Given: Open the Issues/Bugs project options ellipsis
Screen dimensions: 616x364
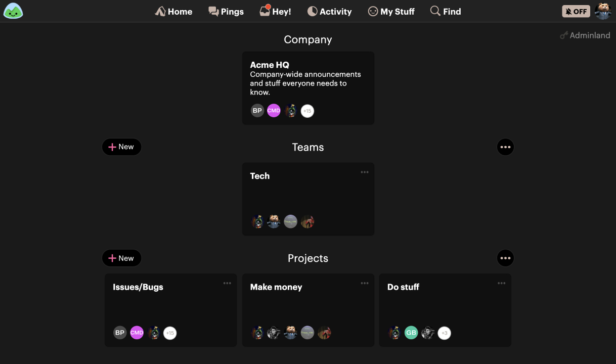Looking at the screenshot, I should pos(227,284).
